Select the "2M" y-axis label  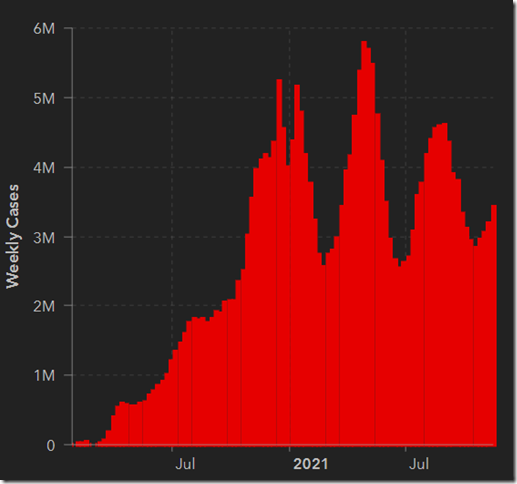[44, 306]
